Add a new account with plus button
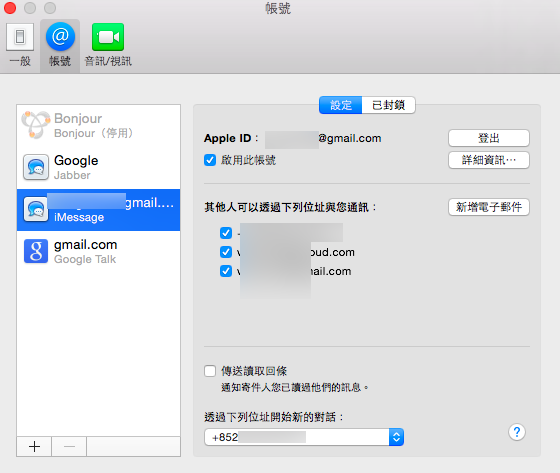Image resolution: width=560 pixels, height=473 pixels. pyautogui.click(x=34, y=447)
